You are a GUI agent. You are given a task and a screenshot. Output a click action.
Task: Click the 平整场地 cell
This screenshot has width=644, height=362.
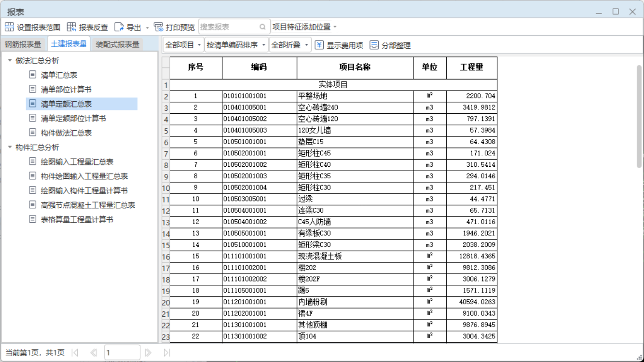click(355, 96)
